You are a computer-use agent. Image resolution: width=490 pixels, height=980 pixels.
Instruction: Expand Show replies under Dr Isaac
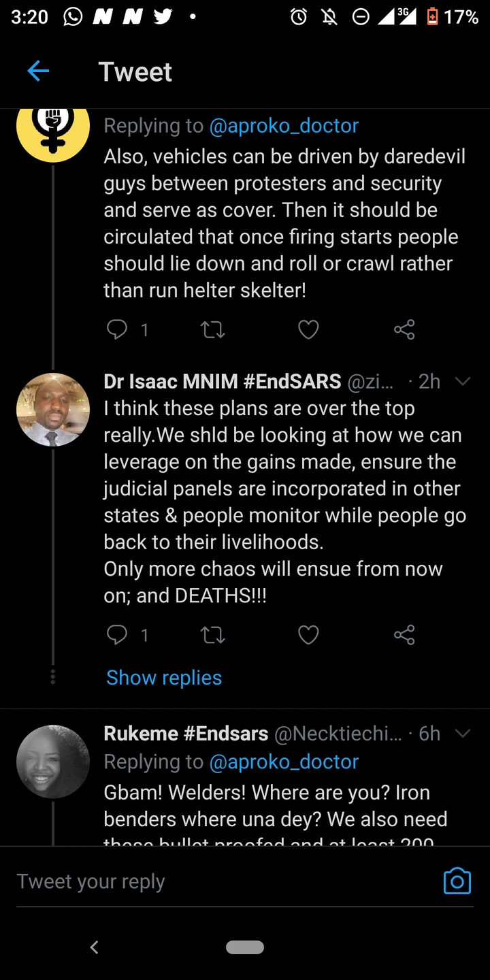pyautogui.click(x=164, y=678)
